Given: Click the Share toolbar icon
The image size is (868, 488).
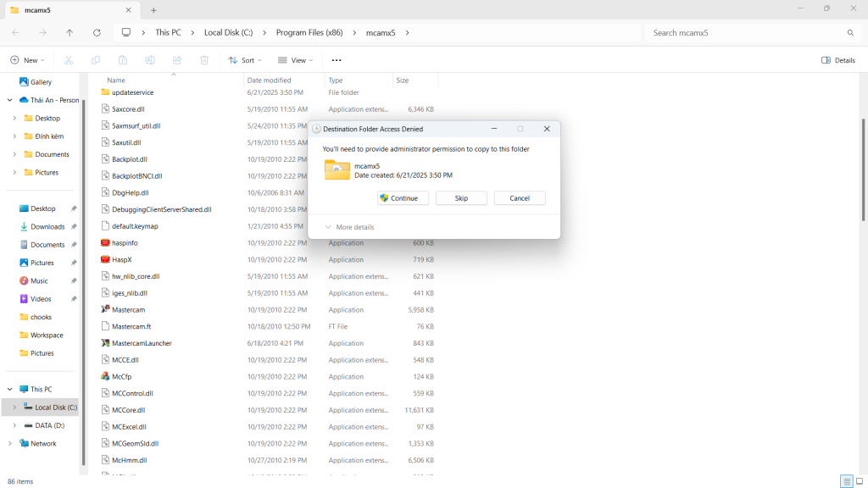Looking at the screenshot, I should (177, 60).
